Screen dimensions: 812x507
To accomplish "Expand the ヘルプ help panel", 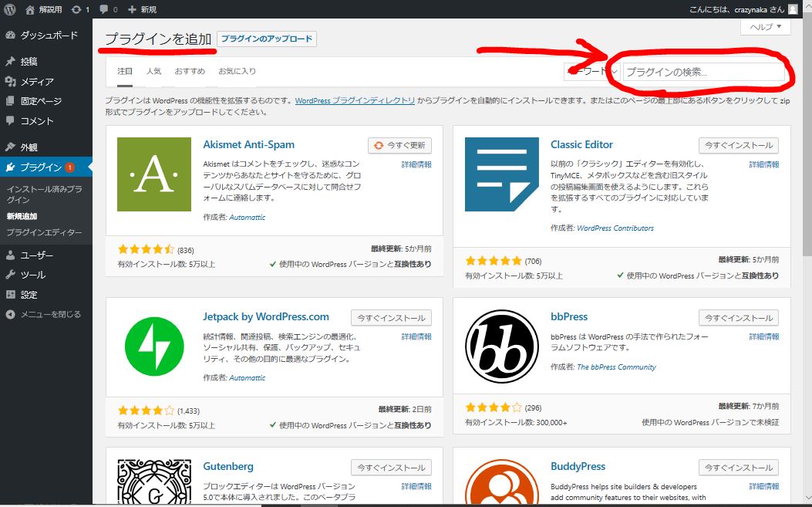I will [x=766, y=27].
